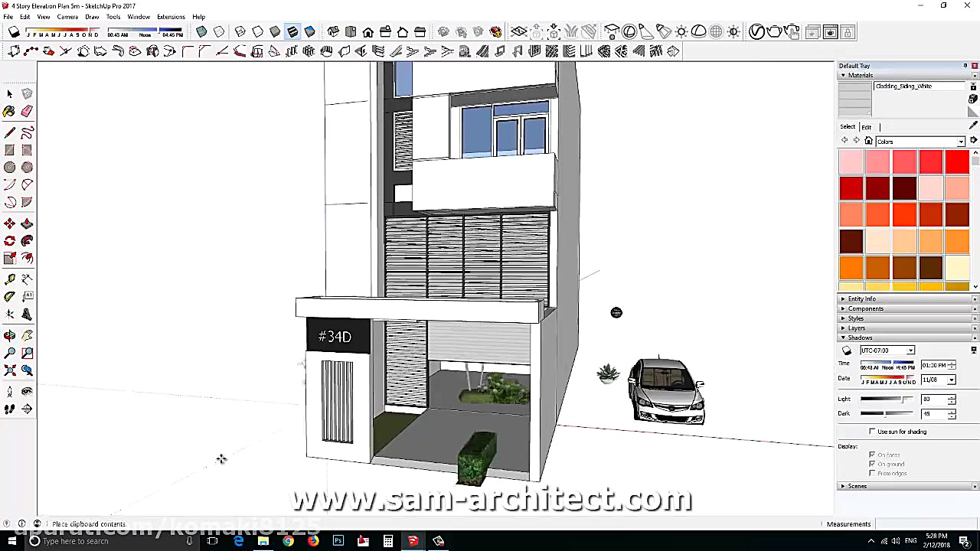Enable Use sun for shading
Viewport: 980px width, 551px height.
click(x=872, y=431)
